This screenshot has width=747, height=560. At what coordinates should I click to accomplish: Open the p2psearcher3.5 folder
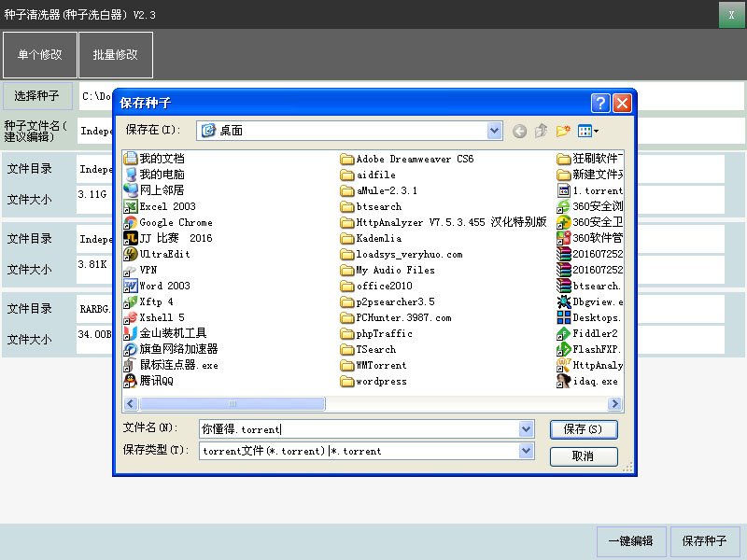[388, 301]
